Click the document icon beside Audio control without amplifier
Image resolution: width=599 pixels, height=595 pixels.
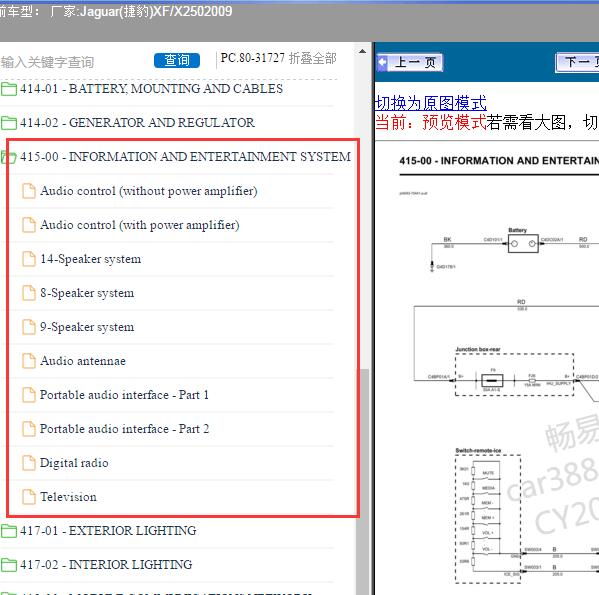[x=29, y=191]
